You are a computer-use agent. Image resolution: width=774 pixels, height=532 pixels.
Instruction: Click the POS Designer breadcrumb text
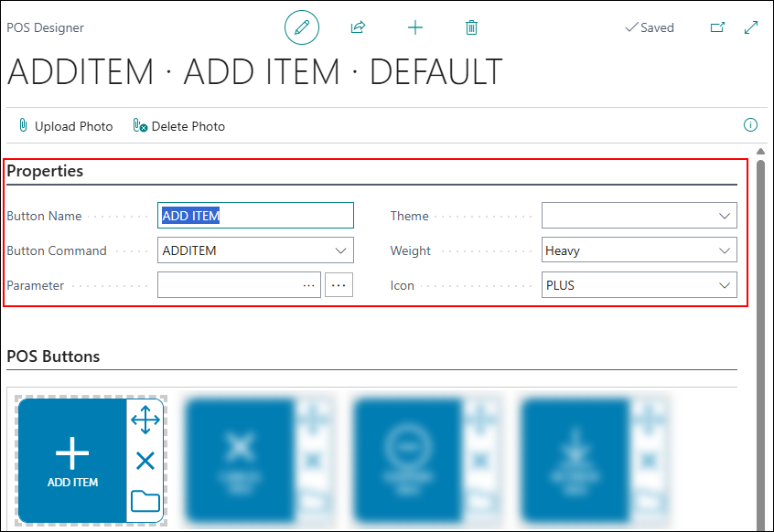[46, 27]
